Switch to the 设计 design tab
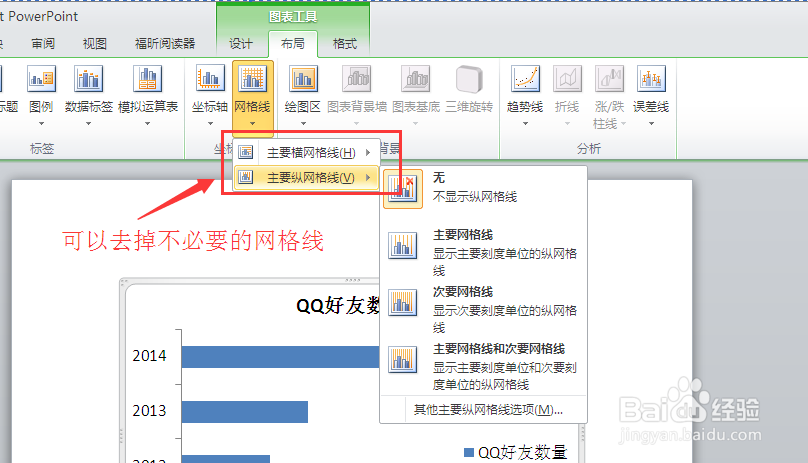Viewport: 808px width, 463px height. tap(241, 44)
